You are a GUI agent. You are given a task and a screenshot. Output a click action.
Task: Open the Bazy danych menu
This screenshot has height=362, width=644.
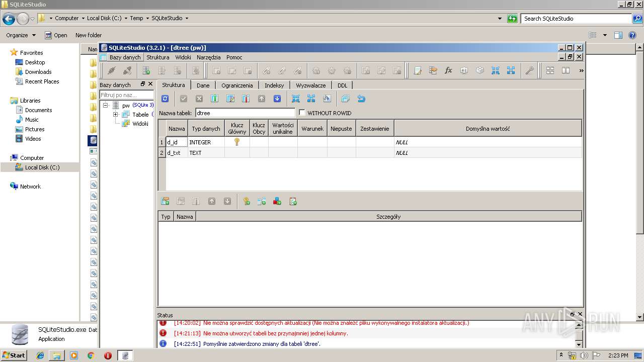125,57
